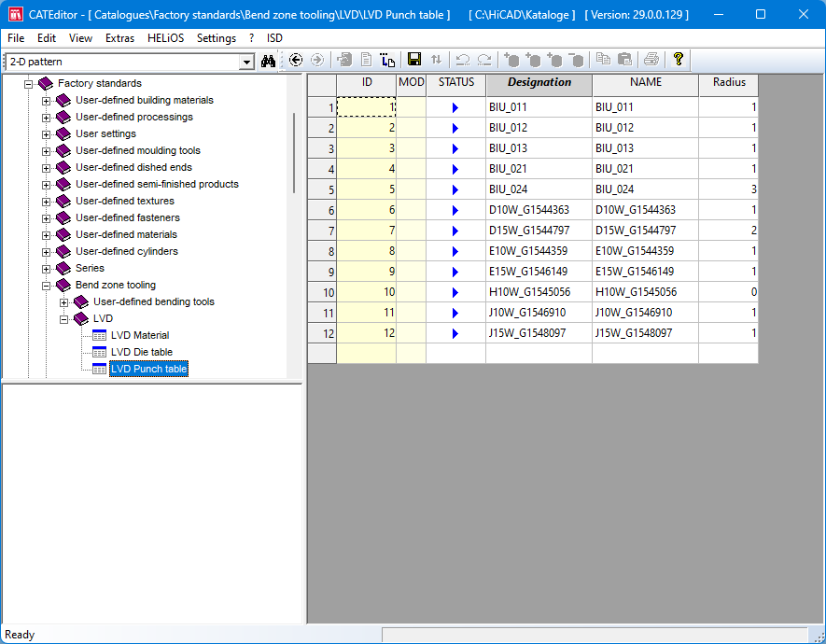Expand the User-defined processings node
The width and height of the screenshot is (826, 644).
(47, 118)
